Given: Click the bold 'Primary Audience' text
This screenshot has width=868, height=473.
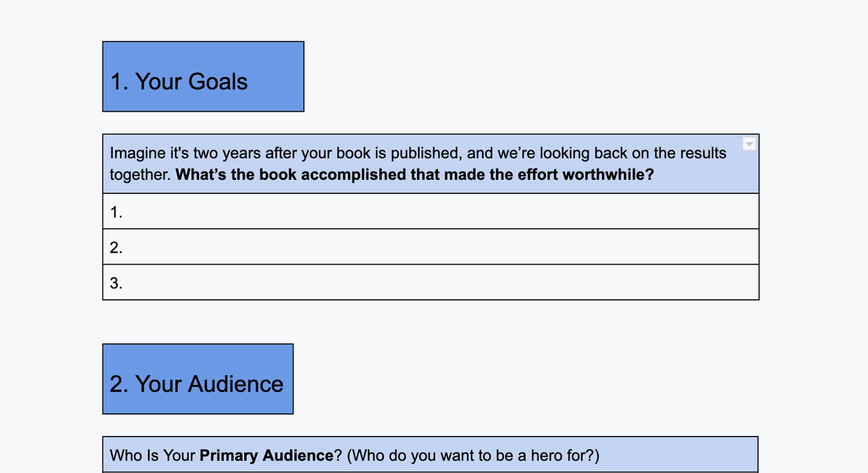Looking at the screenshot, I should [266, 456].
